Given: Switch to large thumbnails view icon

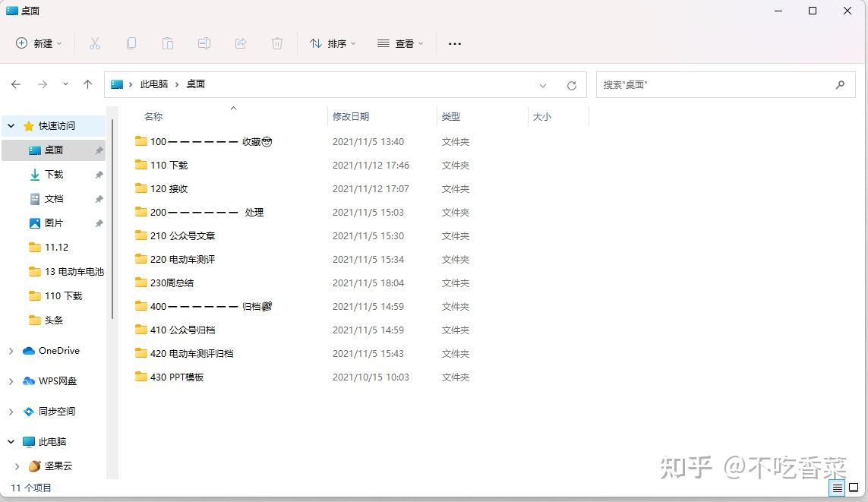Looking at the screenshot, I should 854,488.
